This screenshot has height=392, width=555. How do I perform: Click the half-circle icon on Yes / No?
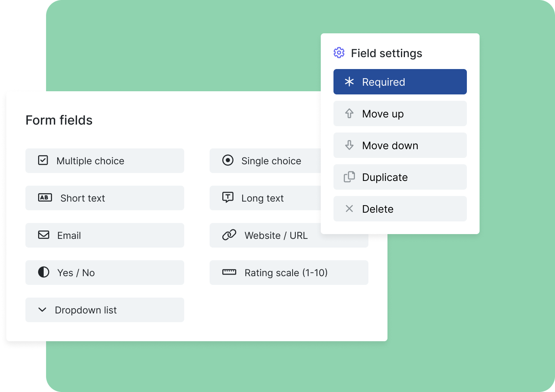pyautogui.click(x=44, y=272)
